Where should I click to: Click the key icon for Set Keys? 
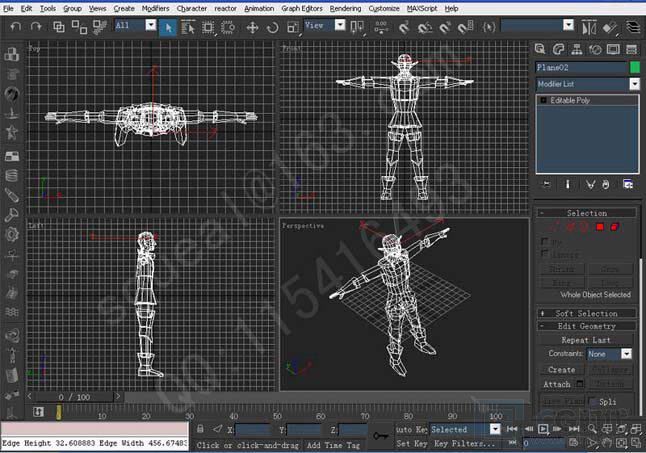[x=380, y=436]
